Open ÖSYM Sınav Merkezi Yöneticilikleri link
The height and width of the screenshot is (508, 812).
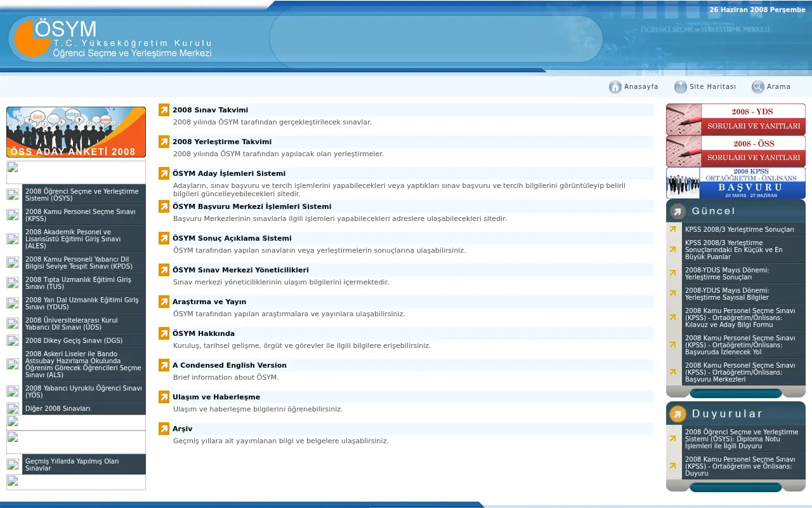(x=240, y=270)
